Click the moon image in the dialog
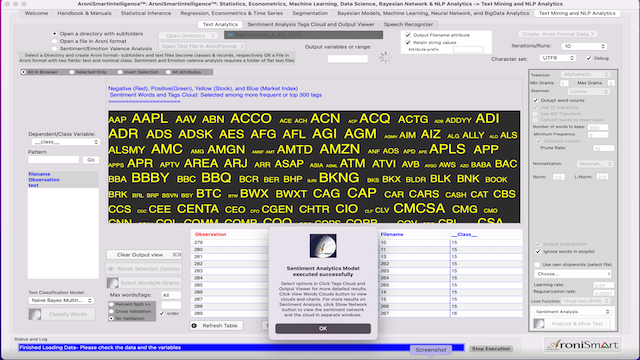The width and height of the screenshot is (640, 360). 323,246
